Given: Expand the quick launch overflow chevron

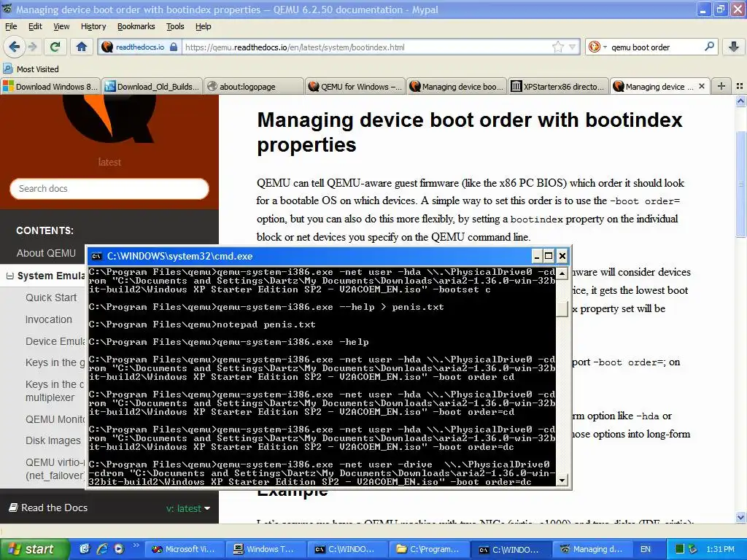Looking at the screenshot, I should point(136,545).
